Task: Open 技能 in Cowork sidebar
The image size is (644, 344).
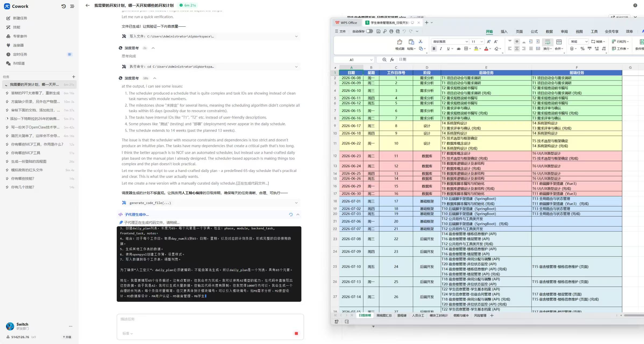Action: [x=17, y=27]
